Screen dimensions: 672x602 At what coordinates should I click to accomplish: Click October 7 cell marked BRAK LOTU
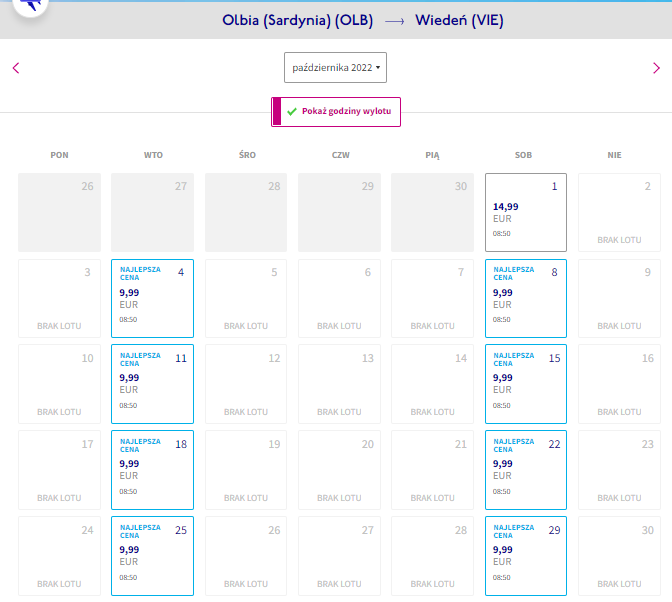432,298
